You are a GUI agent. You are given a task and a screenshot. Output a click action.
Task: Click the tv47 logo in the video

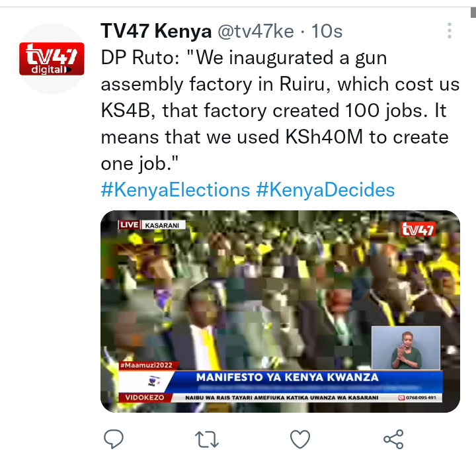click(418, 229)
